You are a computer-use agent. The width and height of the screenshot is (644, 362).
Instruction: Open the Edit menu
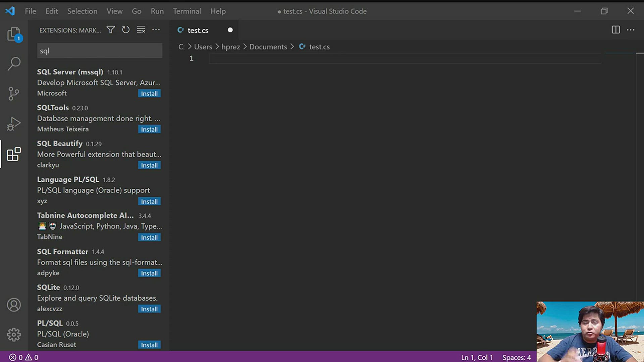pos(52,11)
